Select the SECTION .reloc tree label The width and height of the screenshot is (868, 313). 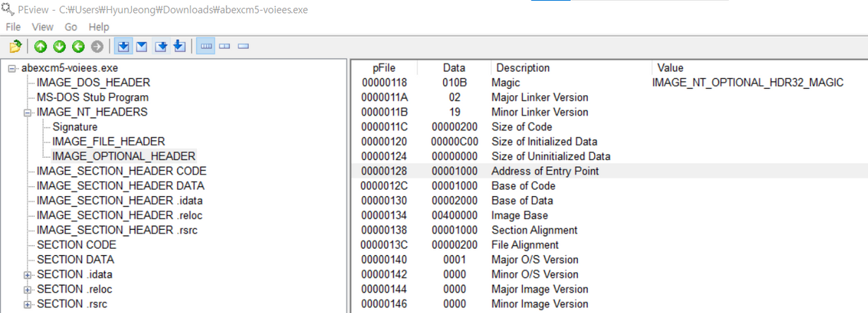coord(74,290)
